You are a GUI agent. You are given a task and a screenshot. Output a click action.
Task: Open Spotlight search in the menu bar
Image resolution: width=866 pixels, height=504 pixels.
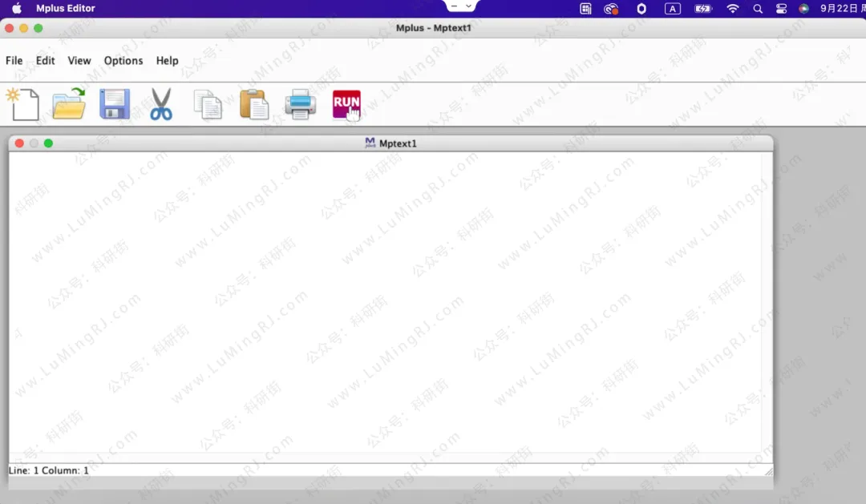[x=758, y=8]
